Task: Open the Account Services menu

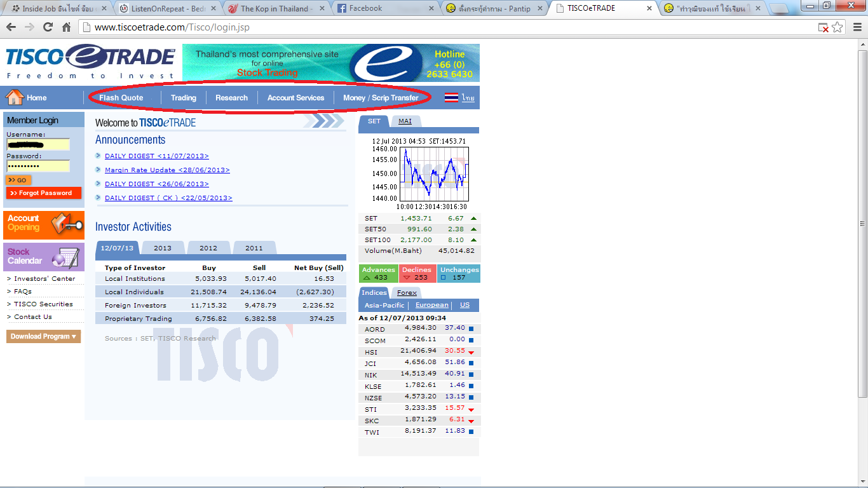Action: (295, 98)
